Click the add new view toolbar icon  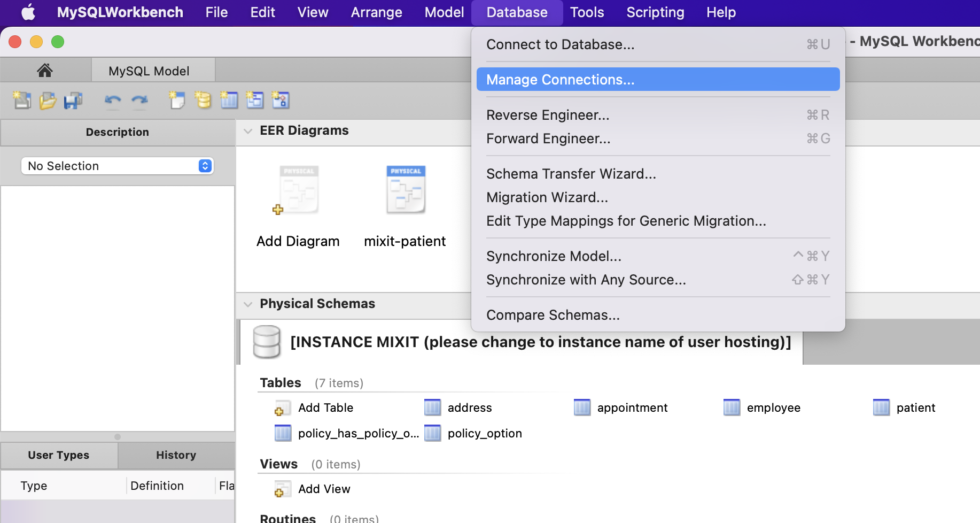tap(255, 100)
